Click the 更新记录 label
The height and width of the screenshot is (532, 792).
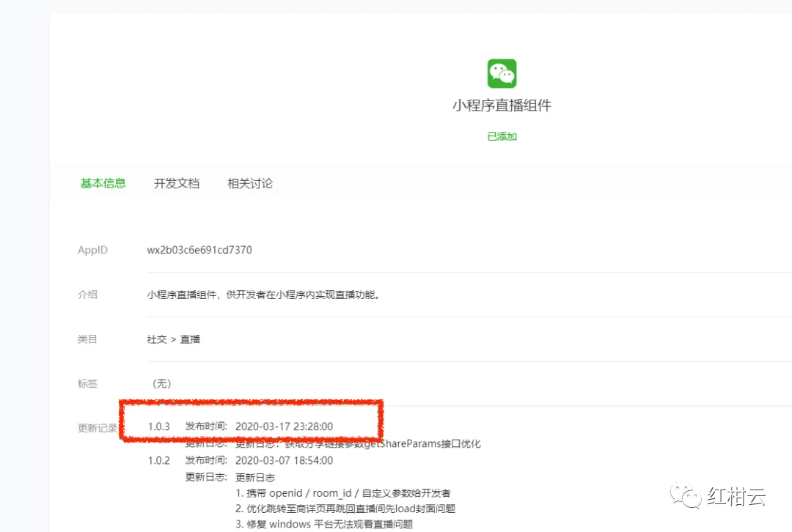coord(98,428)
